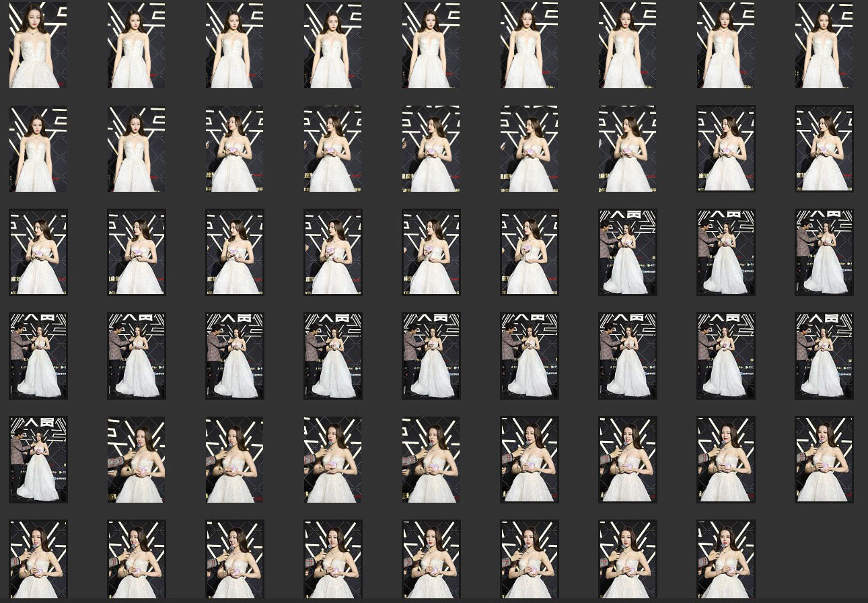Select the first thumbnail in the bottom row
Image resolution: width=868 pixels, height=603 pixels.
(x=38, y=560)
